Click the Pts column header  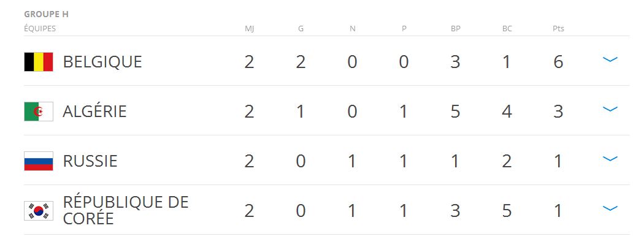coord(558,29)
